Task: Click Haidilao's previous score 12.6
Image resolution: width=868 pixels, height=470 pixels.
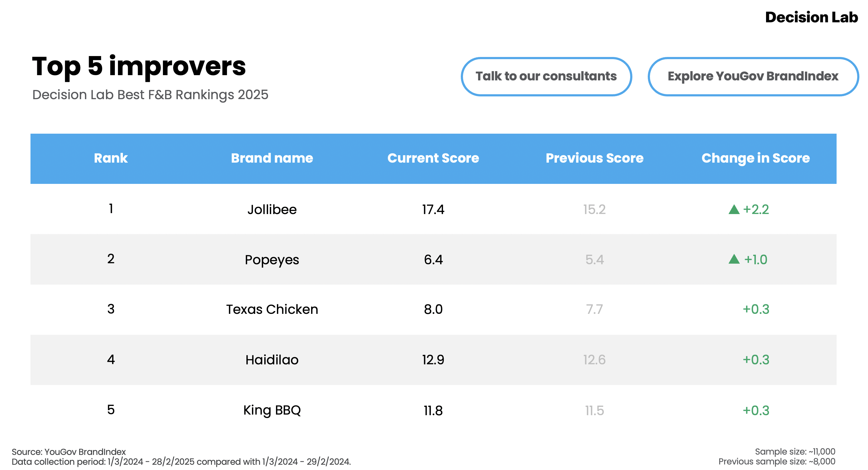Action: [594, 360]
